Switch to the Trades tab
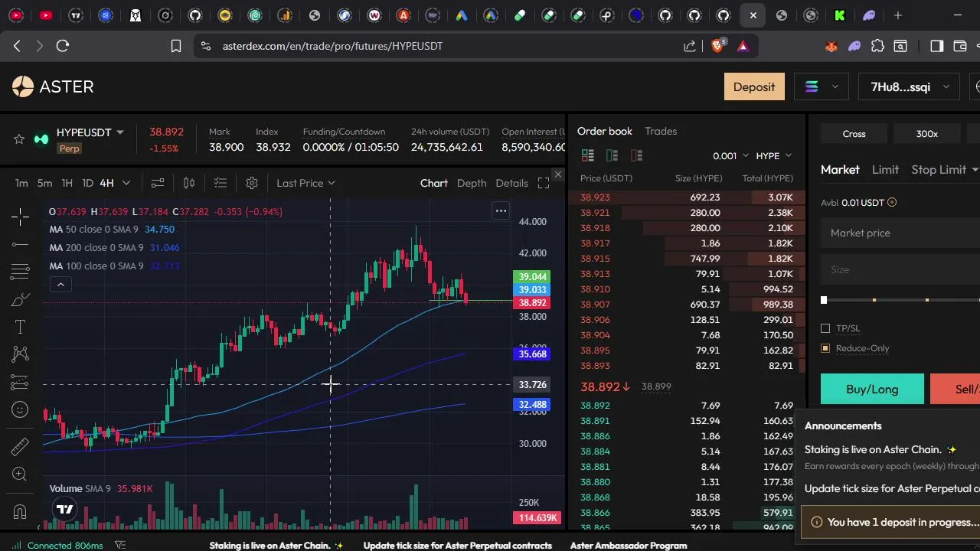Screen dimensions: 980x551 coord(661,131)
